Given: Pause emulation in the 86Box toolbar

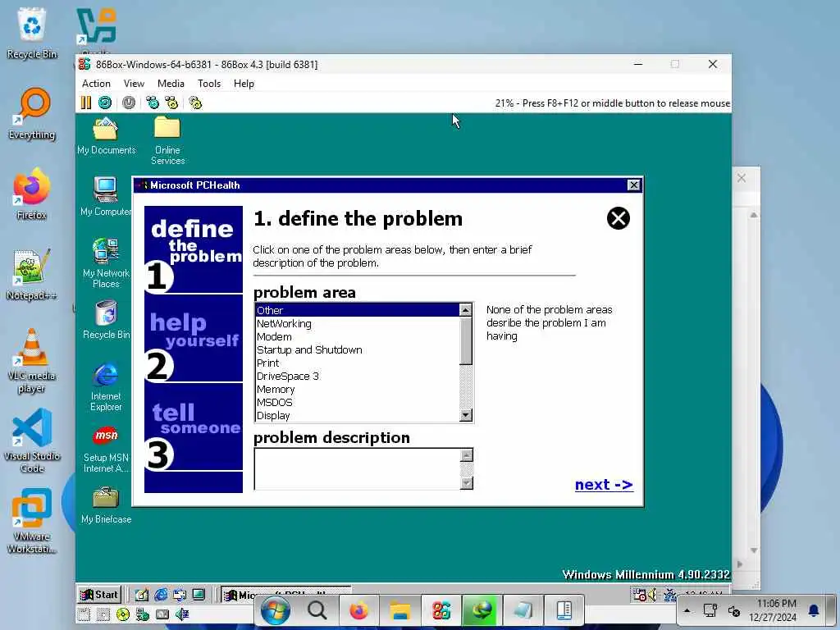Looking at the screenshot, I should pos(85,103).
